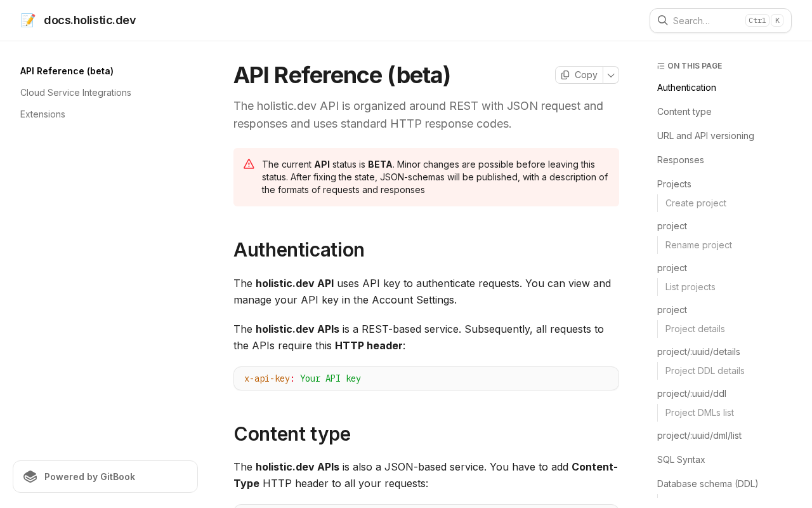Select Rename project in page outline
Image resolution: width=812 pixels, height=508 pixels.
pyautogui.click(x=698, y=245)
